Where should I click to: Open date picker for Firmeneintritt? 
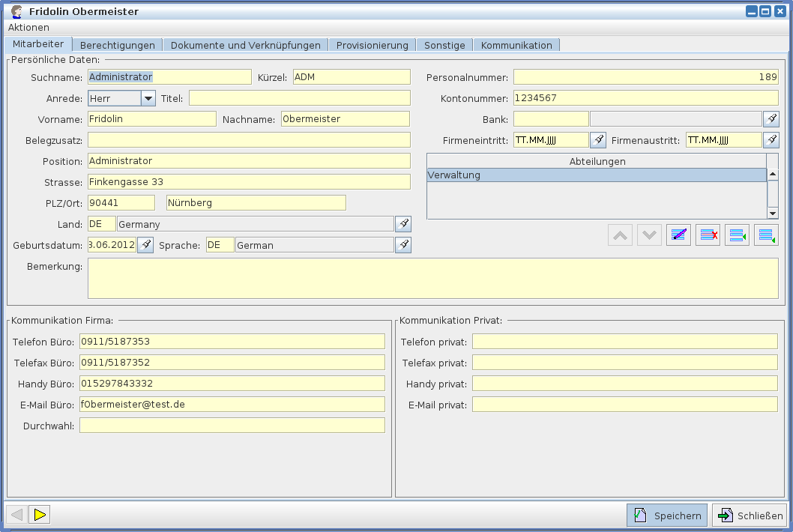coord(597,140)
